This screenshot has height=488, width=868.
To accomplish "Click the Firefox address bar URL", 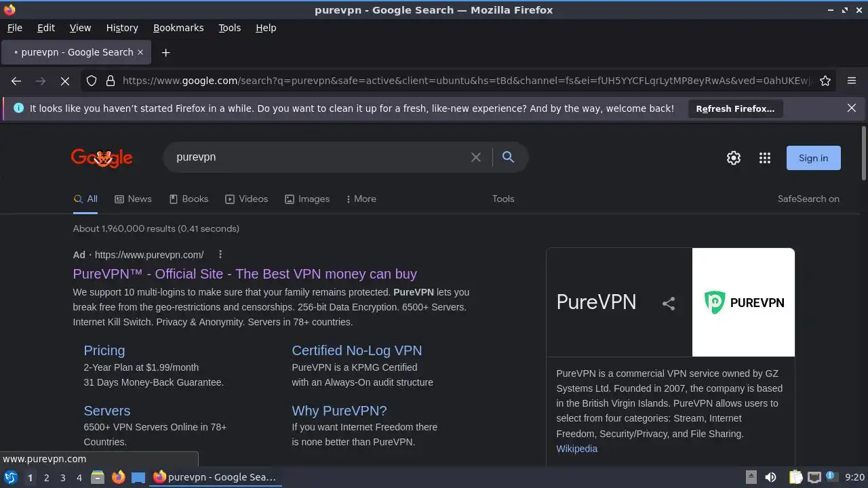I will (467, 81).
